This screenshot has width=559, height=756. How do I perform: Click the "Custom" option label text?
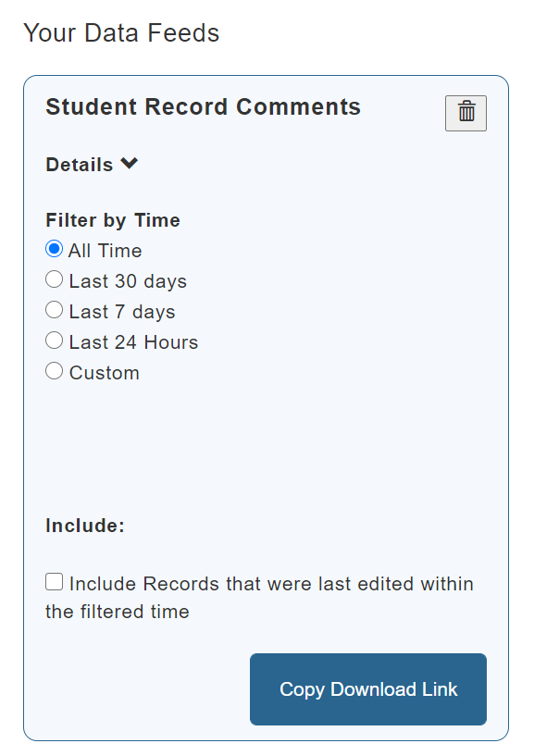pos(105,373)
